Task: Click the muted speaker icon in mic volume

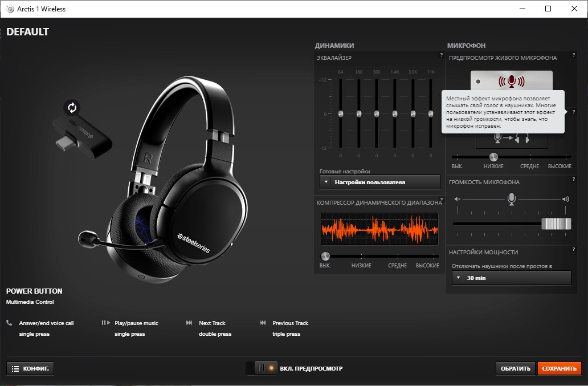Action: [x=458, y=199]
